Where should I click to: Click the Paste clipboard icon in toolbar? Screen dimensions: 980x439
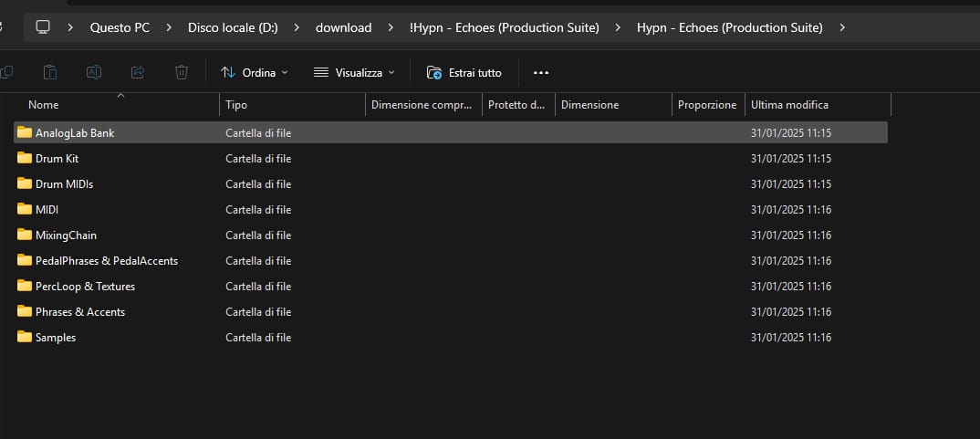[x=50, y=72]
